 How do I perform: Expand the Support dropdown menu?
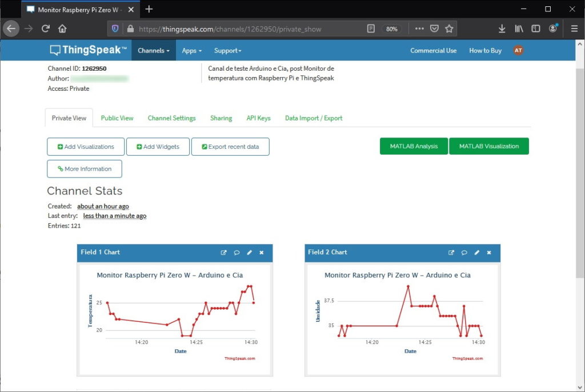[x=227, y=51]
